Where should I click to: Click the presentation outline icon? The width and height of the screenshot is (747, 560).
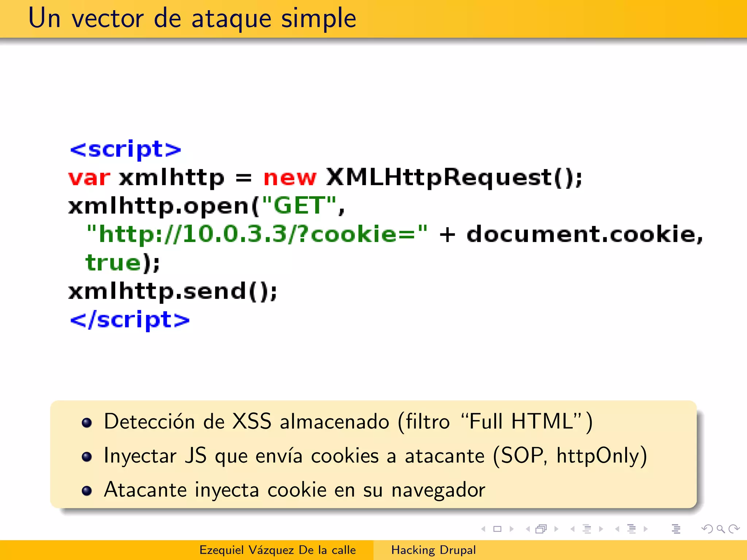click(676, 529)
